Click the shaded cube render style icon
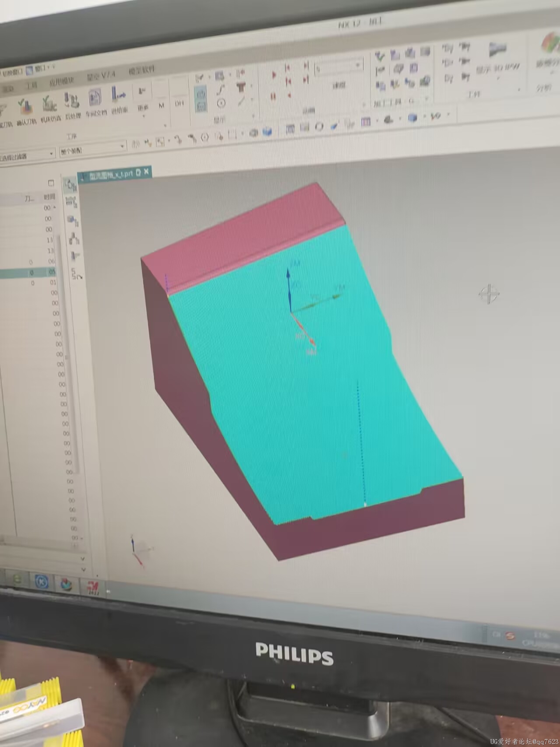This screenshot has width=560, height=747. tap(412, 117)
